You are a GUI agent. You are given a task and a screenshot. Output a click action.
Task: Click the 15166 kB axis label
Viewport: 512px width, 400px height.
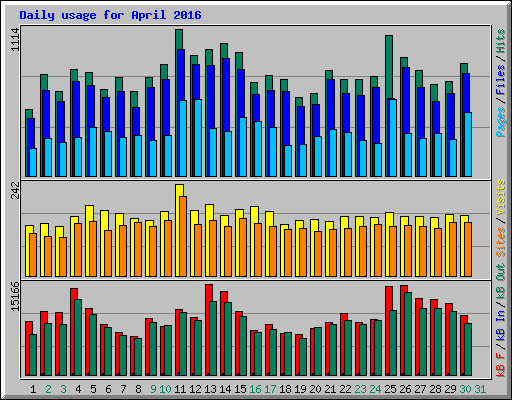coord(15,296)
